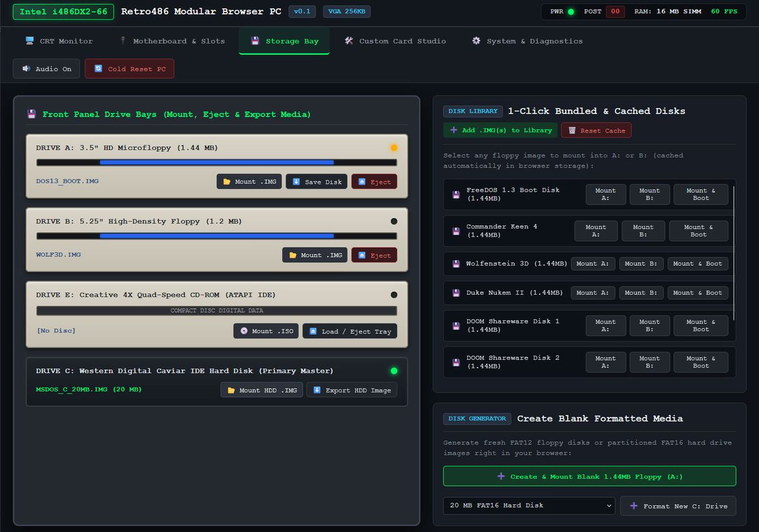Viewport: 759px width, 532px height.
Task: Mount & Boot Duke Nukem II
Action: coord(698,293)
